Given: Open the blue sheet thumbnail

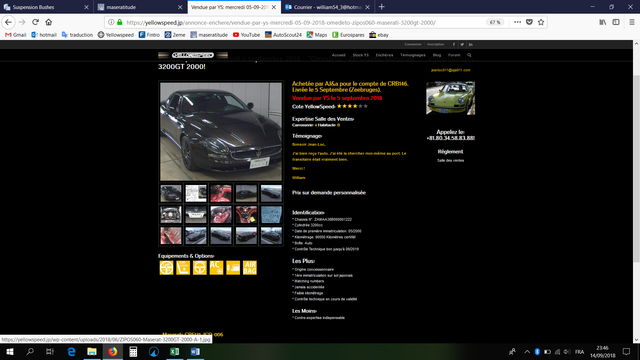Looking at the screenshot, I should 271,214.
